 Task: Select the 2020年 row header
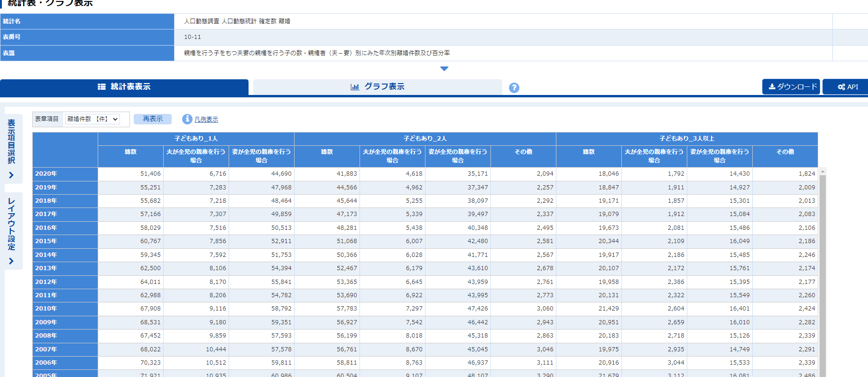[x=65, y=174]
